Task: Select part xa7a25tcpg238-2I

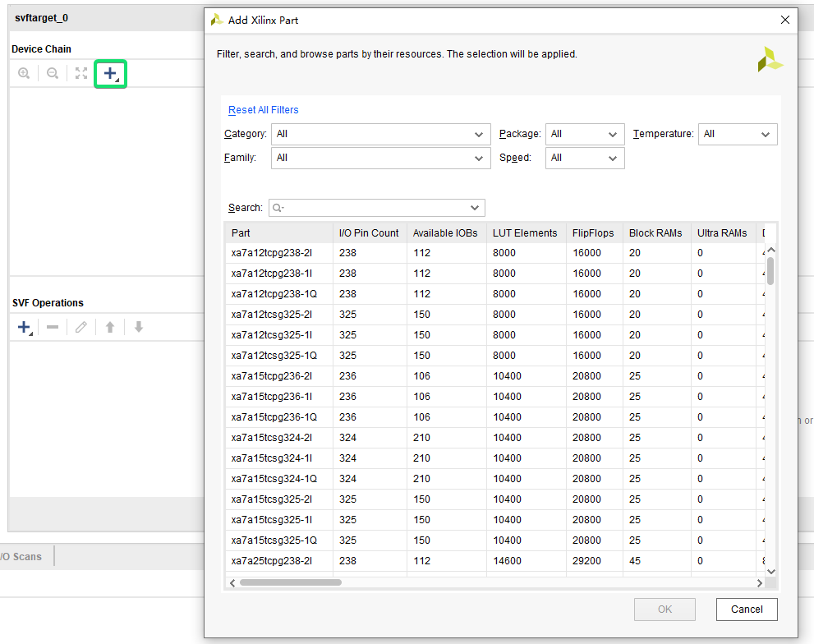Action: [494, 561]
